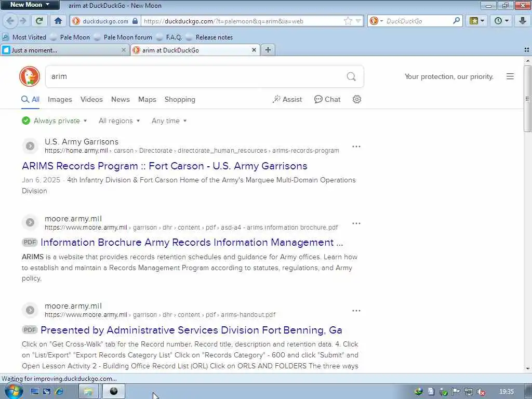532x399 pixels.
Task: Open Information Brochure Army Records result
Action: (192, 243)
